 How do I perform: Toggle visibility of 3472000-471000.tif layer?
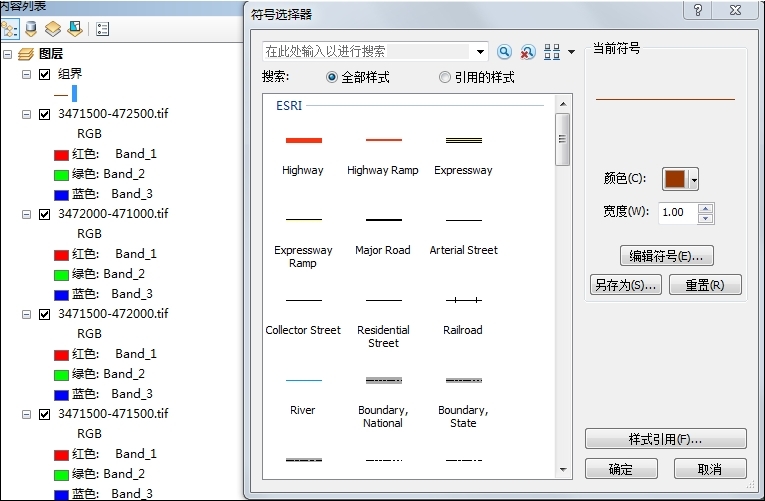[x=44, y=214]
